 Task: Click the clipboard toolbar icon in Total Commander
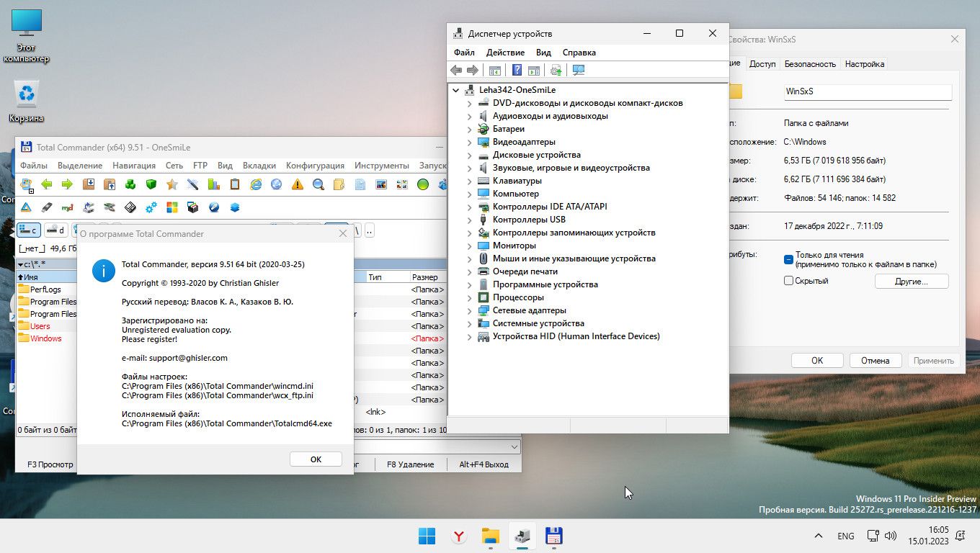234,184
